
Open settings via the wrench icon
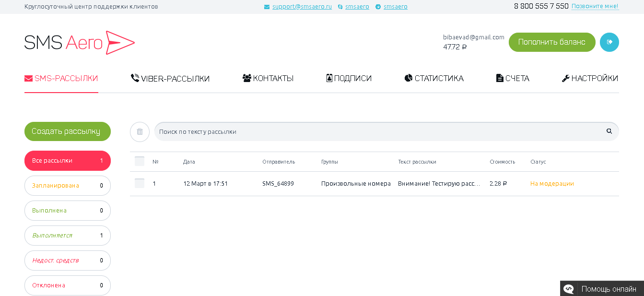pyautogui.click(x=567, y=77)
